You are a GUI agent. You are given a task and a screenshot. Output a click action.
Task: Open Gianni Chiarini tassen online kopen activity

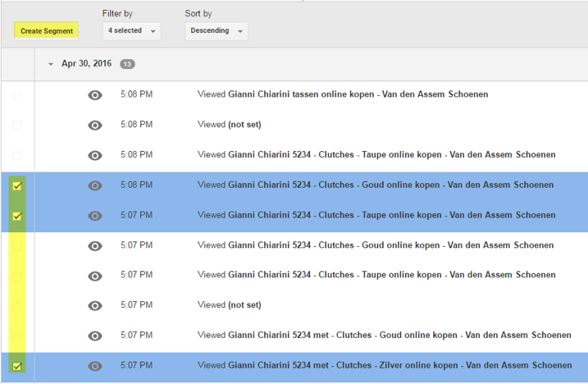358,94
